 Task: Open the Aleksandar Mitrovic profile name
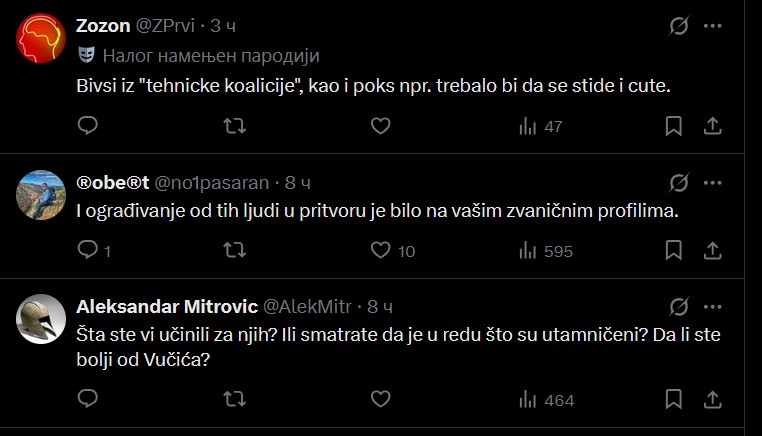pos(167,307)
